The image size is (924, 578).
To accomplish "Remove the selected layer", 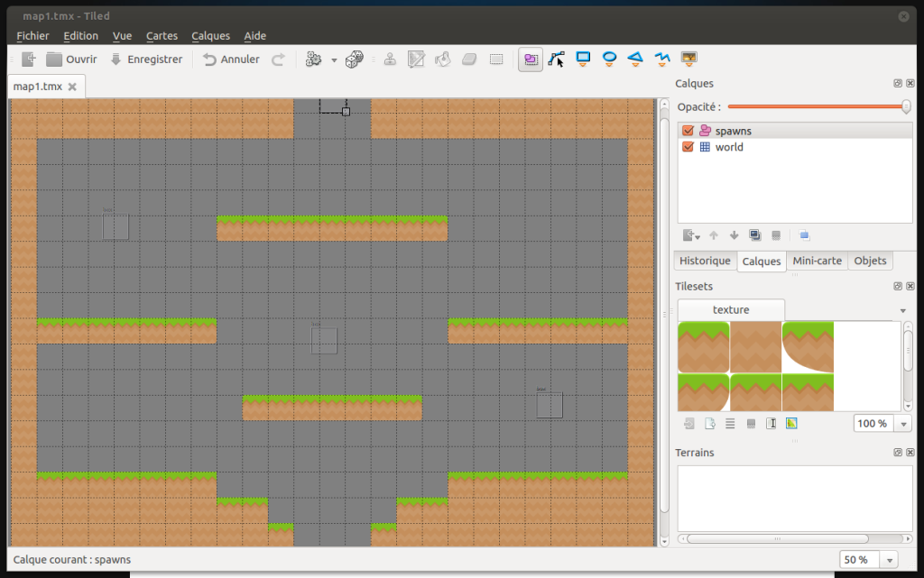I will tap(776, 235).
